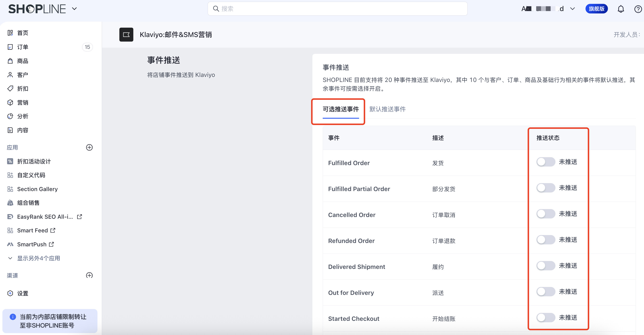644x335 pixels.
Task: Click the 内部店铺限制转让 notice banner
Action: click(50, 321)
